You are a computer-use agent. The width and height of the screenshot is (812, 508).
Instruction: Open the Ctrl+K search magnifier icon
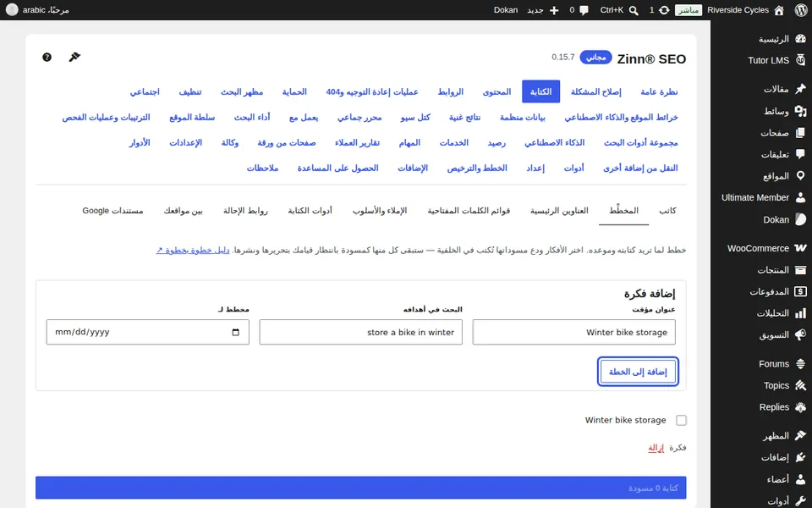click(x=634, y=10)
